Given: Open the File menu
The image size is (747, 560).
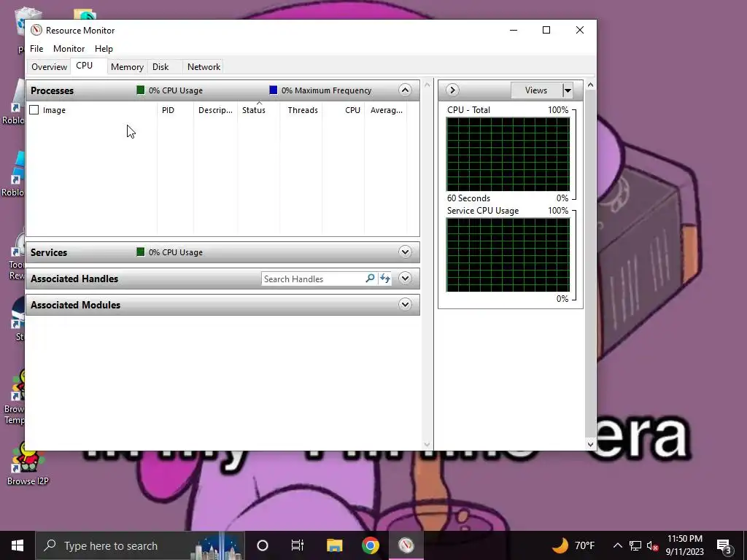Looking at the screenshot, I should point(36,49).
